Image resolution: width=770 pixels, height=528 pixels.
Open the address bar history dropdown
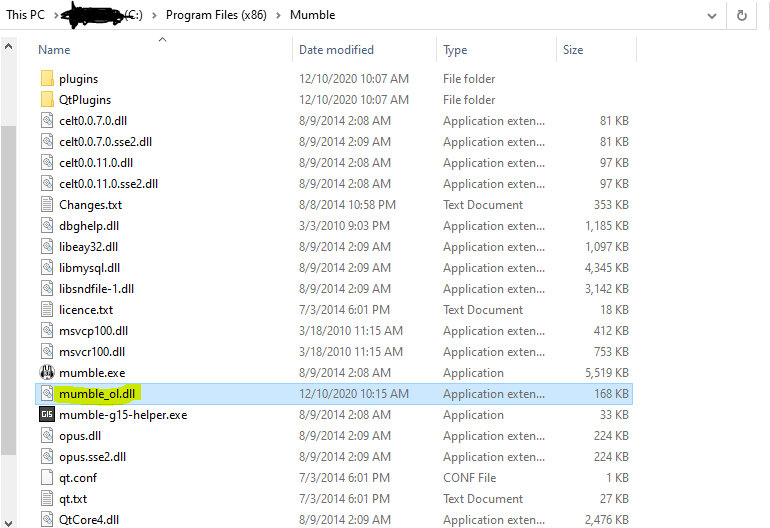tap(712, 16)
